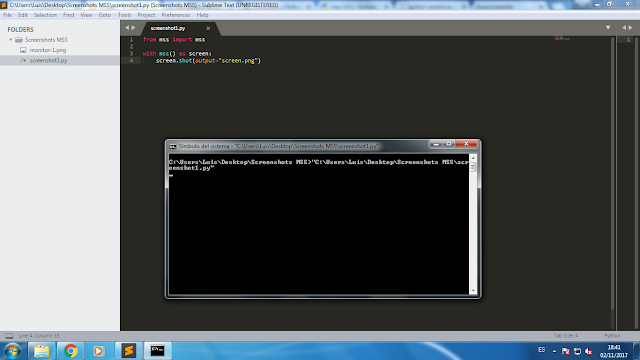The width and height of the screenshot is (640, 360).
Task: Click the Sublime Text title bar icon
Action: tap(4, 5)
